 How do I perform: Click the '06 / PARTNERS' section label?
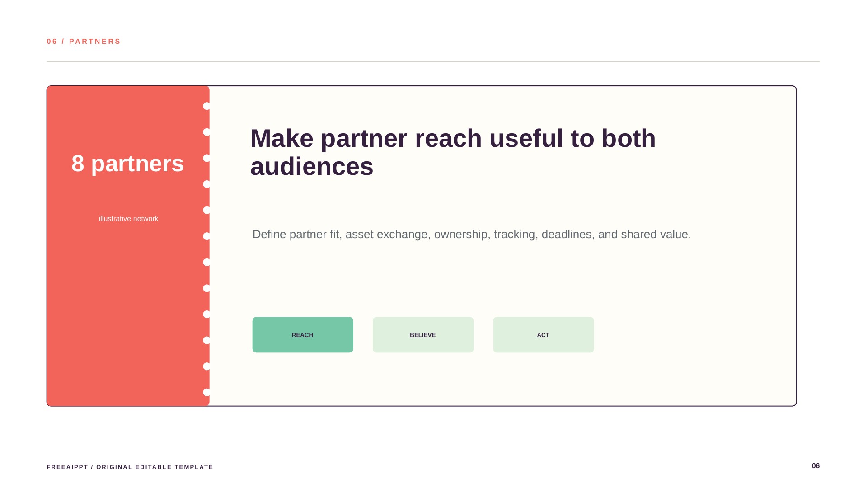click(84, 42)
